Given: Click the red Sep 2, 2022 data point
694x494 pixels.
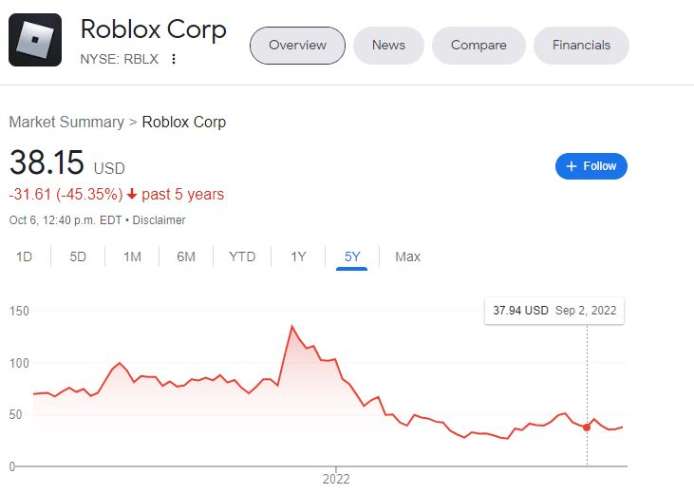Looking at the screenshot, I should coord(586,427).
